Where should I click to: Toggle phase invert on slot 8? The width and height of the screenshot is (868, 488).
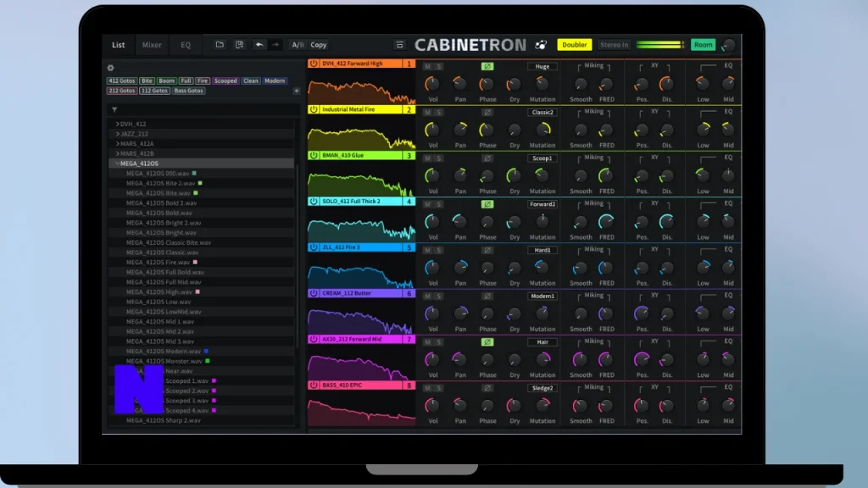click(487, 388)
